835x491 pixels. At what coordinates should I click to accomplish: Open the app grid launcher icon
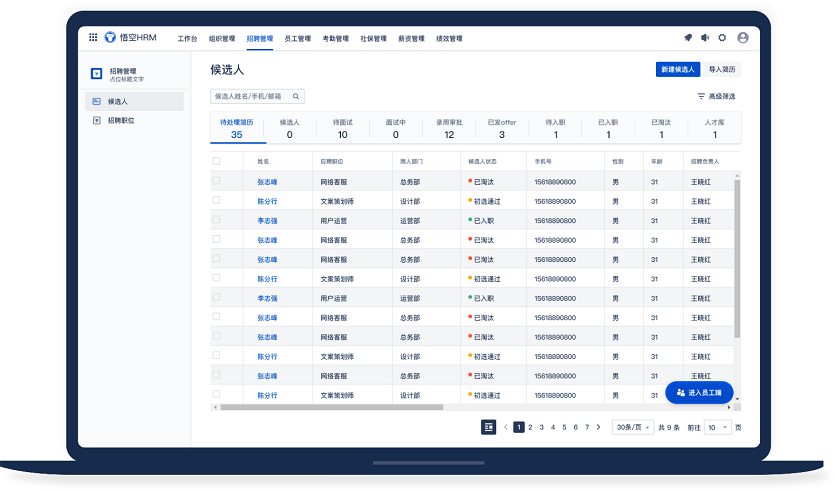pos(93,38)
